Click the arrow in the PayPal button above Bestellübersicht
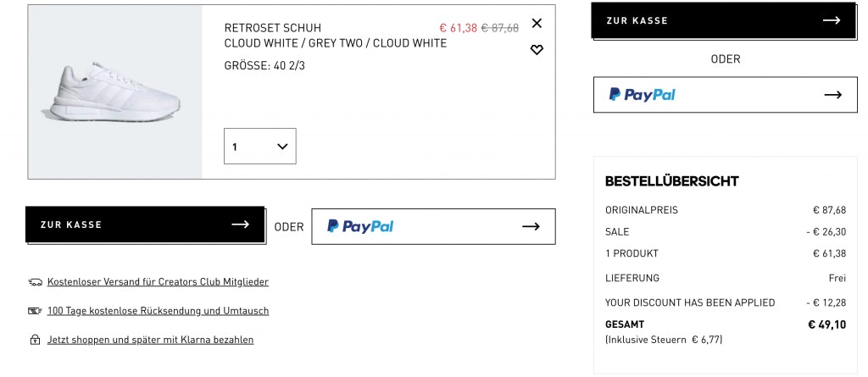The width and height of the screenshot is (868, 377). pos(832,95)
